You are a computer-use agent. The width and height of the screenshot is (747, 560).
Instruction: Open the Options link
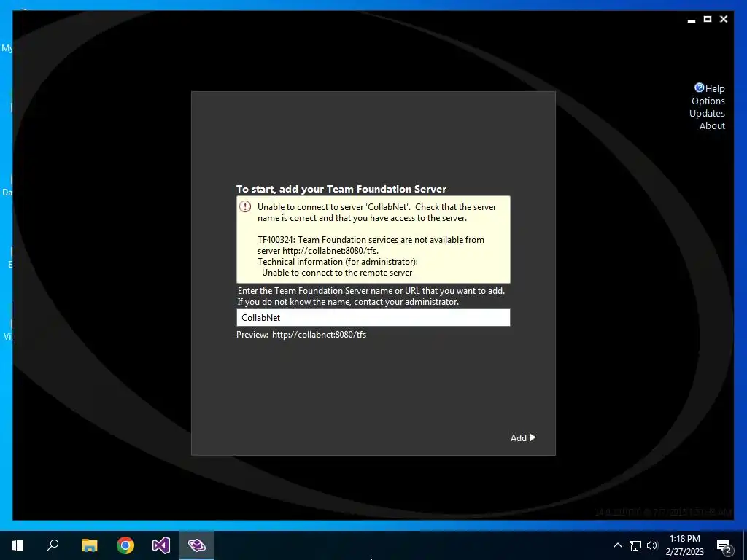point(708,101)
